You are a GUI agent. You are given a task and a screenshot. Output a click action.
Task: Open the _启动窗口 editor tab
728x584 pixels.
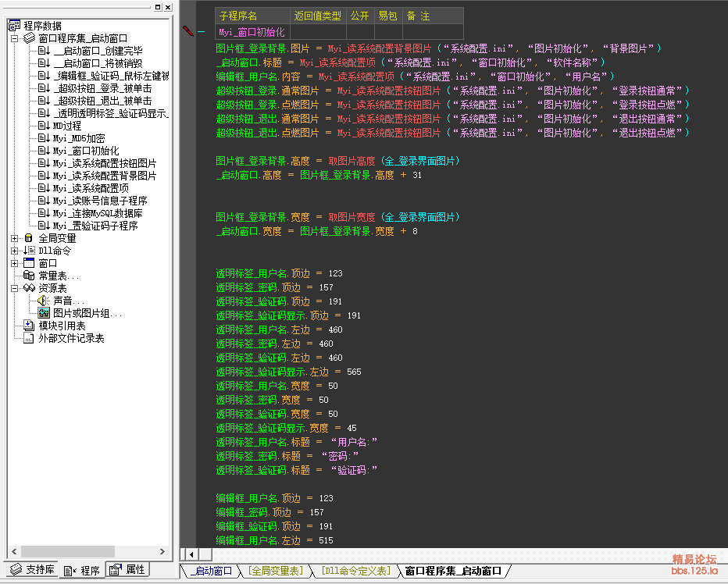click(x=211, y=572)
